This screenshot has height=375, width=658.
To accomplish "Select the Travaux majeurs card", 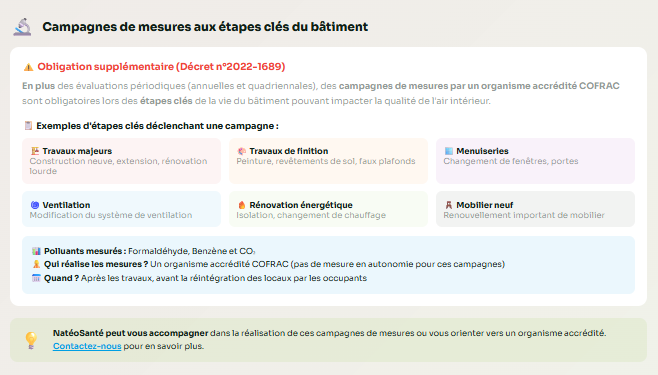I will (121, 161).
